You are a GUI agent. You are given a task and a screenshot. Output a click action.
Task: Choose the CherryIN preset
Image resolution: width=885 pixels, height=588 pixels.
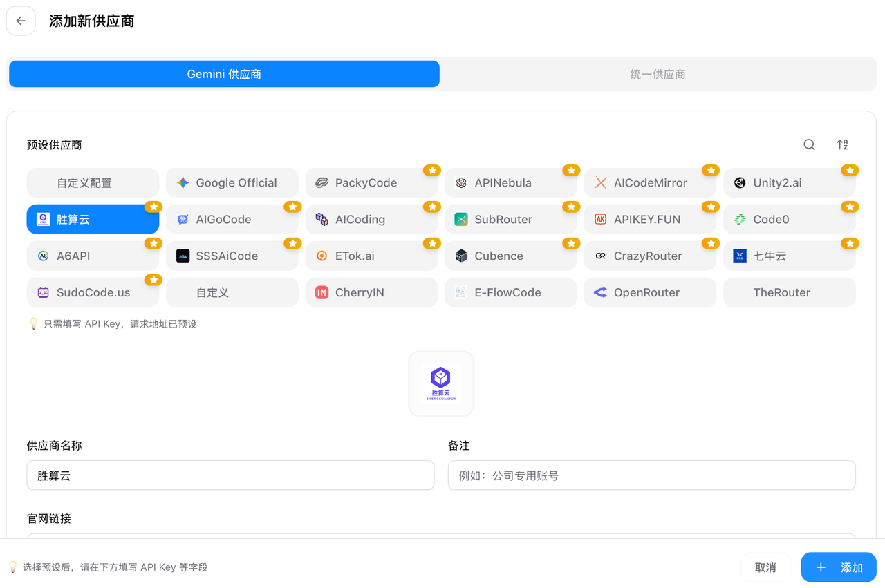(371, 293)
